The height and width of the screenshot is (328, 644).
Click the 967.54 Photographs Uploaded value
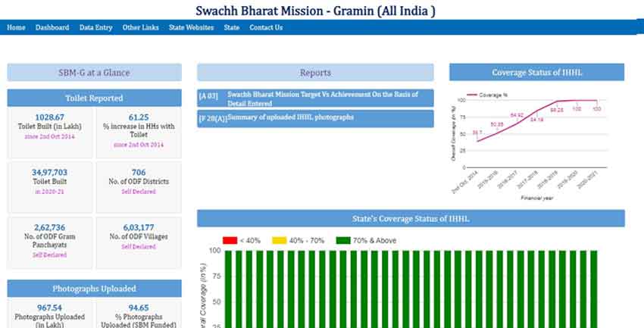coord(50,308)
